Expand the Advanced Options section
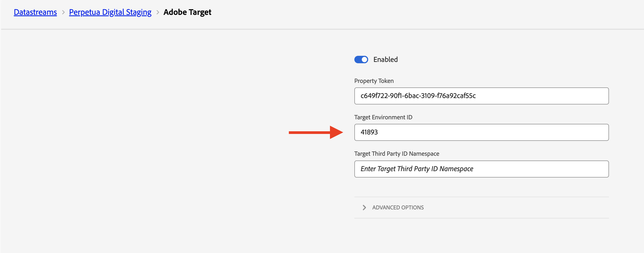 481,208
